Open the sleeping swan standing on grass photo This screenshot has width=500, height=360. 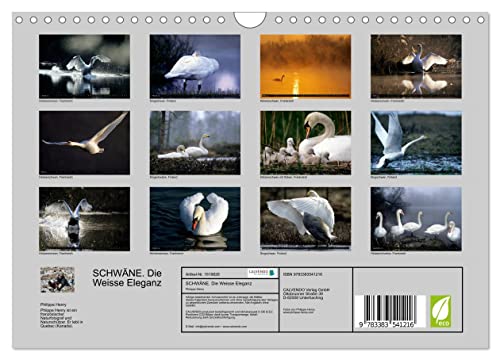click(195, 66)
